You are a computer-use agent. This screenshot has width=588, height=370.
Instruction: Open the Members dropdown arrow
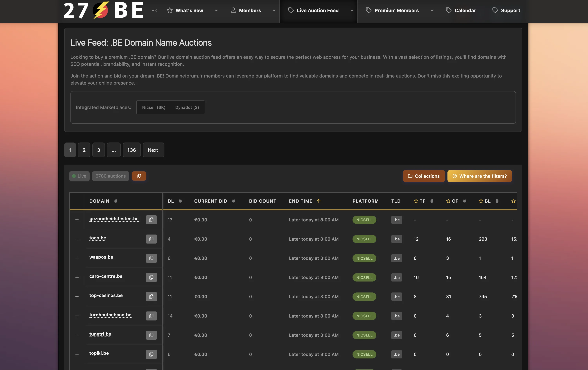(x=274, y=11)
